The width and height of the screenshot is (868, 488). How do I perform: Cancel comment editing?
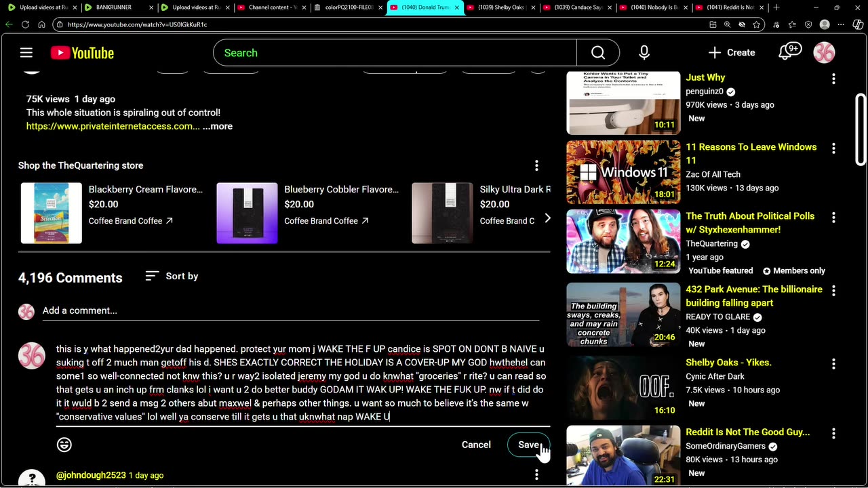476,445
